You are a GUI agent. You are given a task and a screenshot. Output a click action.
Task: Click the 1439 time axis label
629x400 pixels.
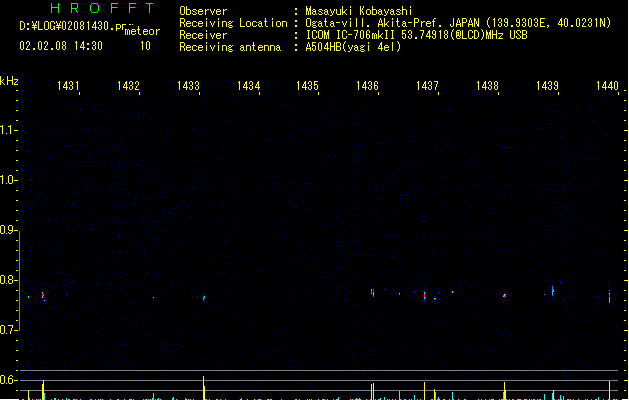[547, 86]
